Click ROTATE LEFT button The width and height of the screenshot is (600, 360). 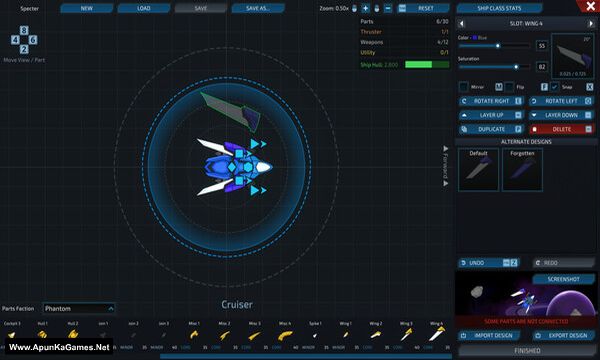[x=561, y=101]
